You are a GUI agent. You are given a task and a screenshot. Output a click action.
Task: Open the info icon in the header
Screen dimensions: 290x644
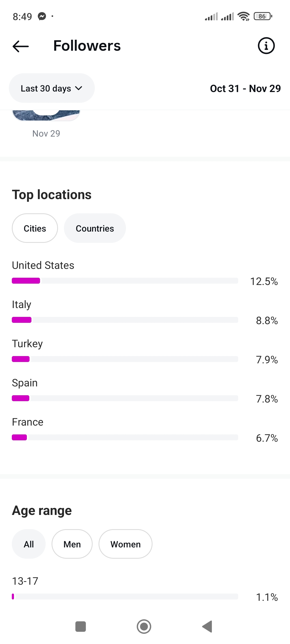266,46
